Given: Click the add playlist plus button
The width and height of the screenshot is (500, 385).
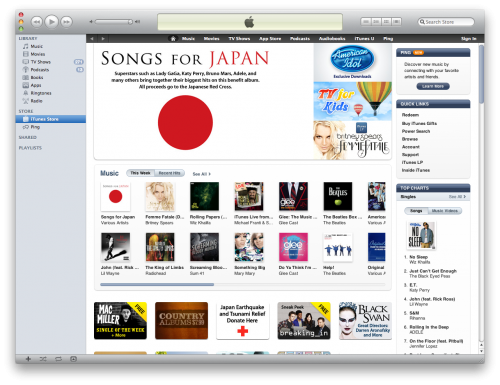Looking at the screenshot, I should 28,359.
